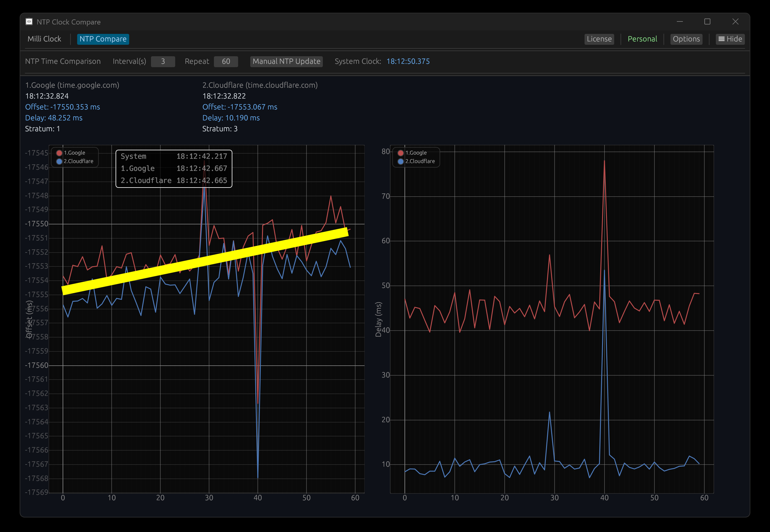Open the Options menu
This screenshot has width=770, height=532.
686,39
